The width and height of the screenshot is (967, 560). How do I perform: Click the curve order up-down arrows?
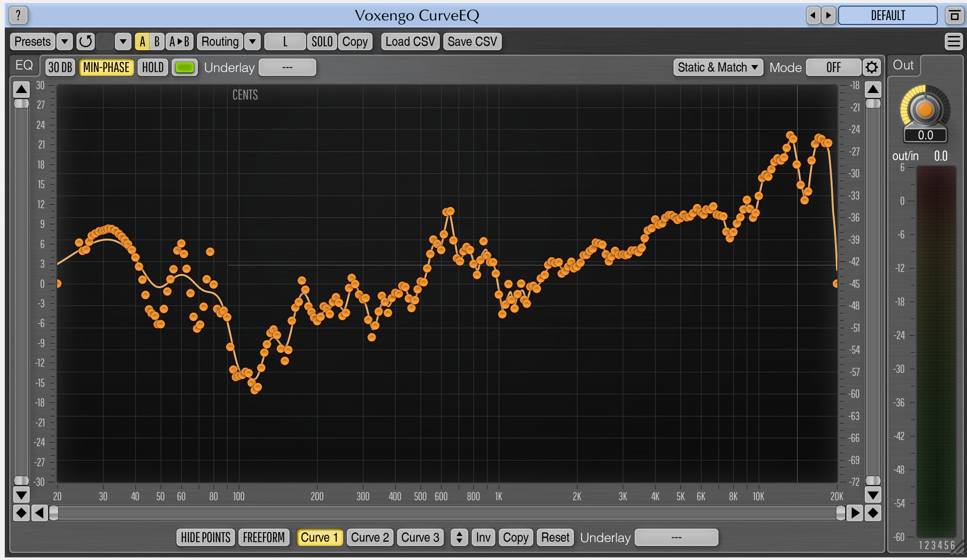pos(459,537)
